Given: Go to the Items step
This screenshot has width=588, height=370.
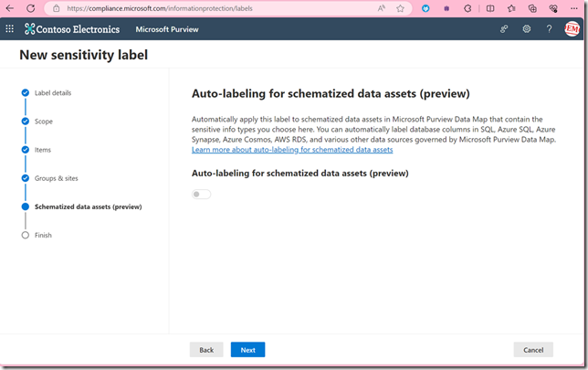Looking at the screenshot, I should (x=43, y=150).
